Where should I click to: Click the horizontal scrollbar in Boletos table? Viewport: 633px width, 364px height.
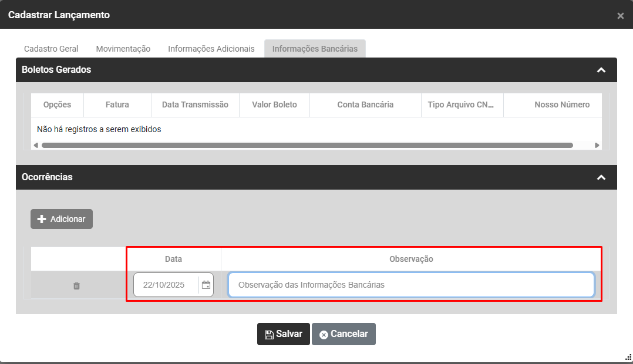[x=307, y=145]
